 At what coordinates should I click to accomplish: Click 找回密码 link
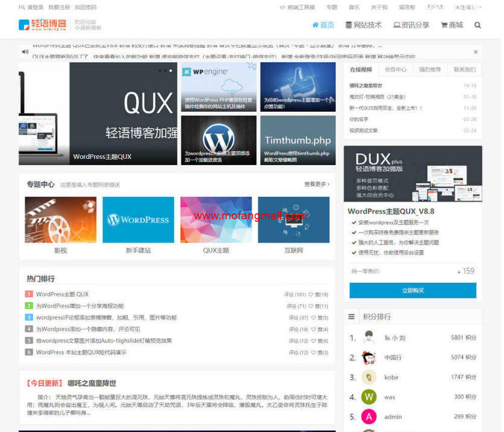(86, 7)
